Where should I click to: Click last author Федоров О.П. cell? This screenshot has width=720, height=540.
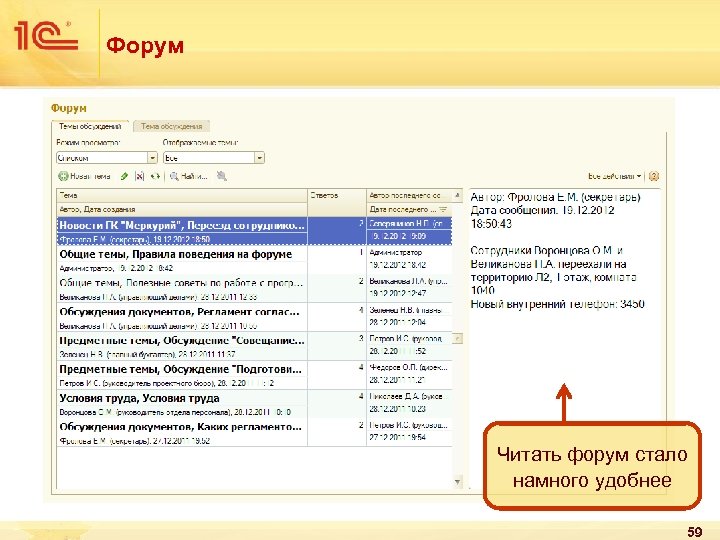click(x=410, y=368)
